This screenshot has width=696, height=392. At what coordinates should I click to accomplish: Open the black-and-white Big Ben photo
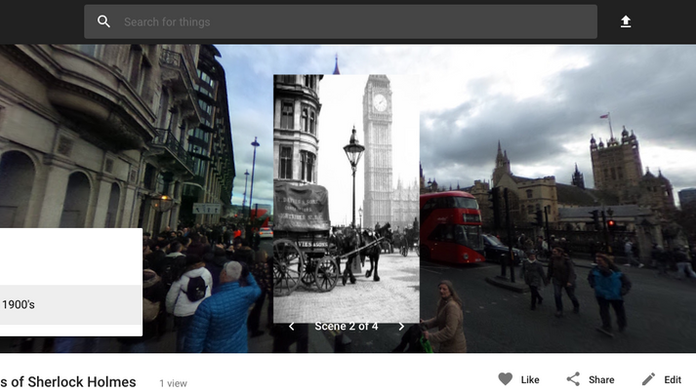346,198
